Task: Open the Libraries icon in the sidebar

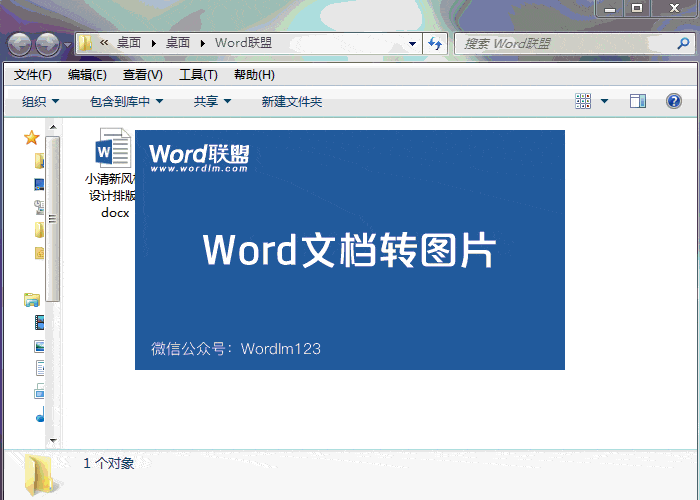Action: tap(32, 300)
